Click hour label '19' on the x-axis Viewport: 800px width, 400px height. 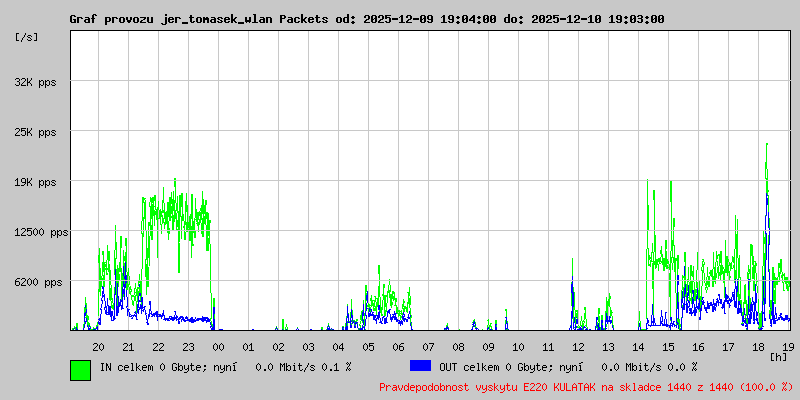pyautogui.click(x=788, y=347)
